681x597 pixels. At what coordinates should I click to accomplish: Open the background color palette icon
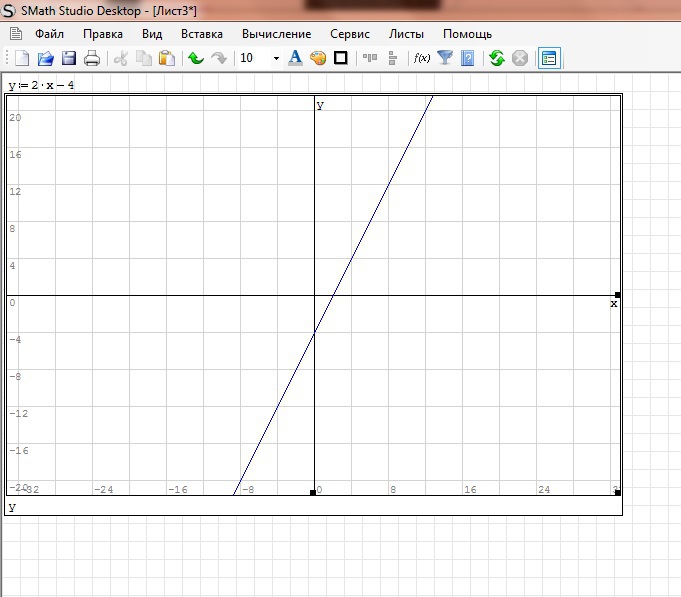318,58
